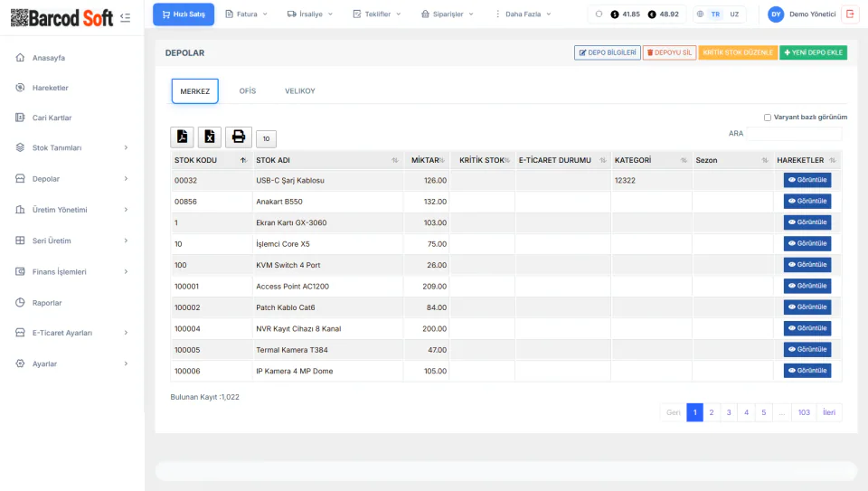Click the globe language icon
The image size is (868, 491).
[700, 14]
